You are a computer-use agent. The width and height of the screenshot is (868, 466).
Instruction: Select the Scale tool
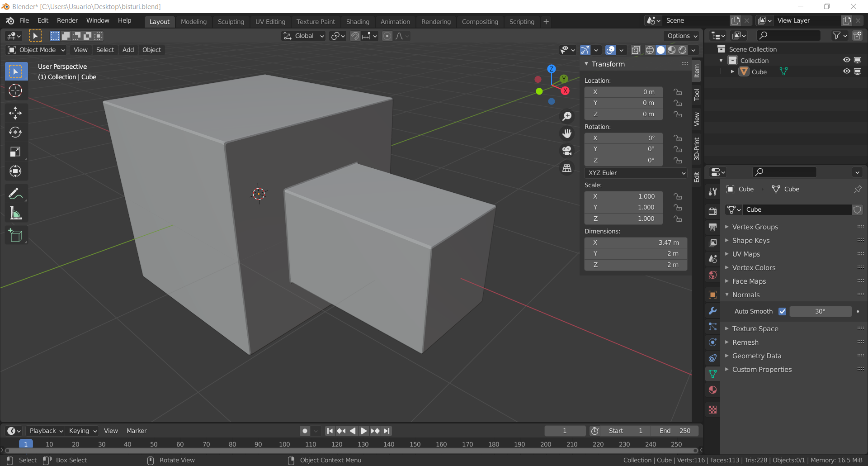(16, 152)
